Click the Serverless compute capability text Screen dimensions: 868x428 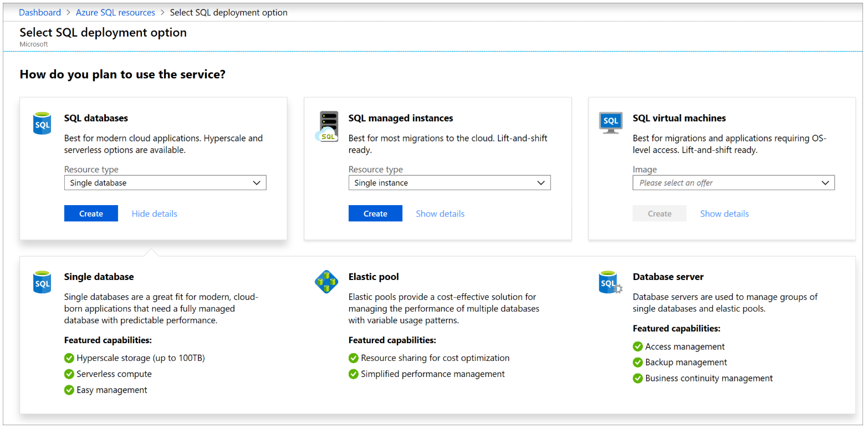(114, 374)
